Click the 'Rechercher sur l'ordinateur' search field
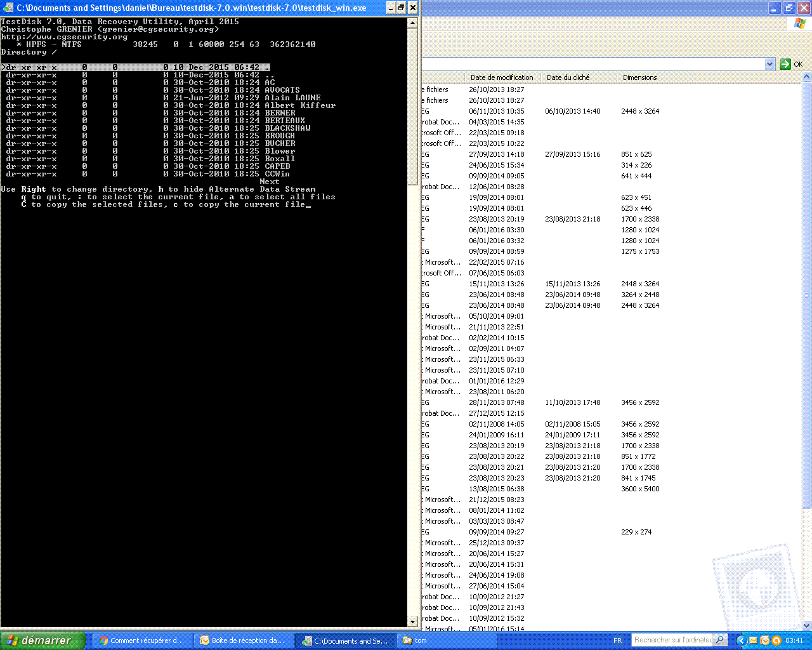The image size is (812, 650). pos(672,640)
